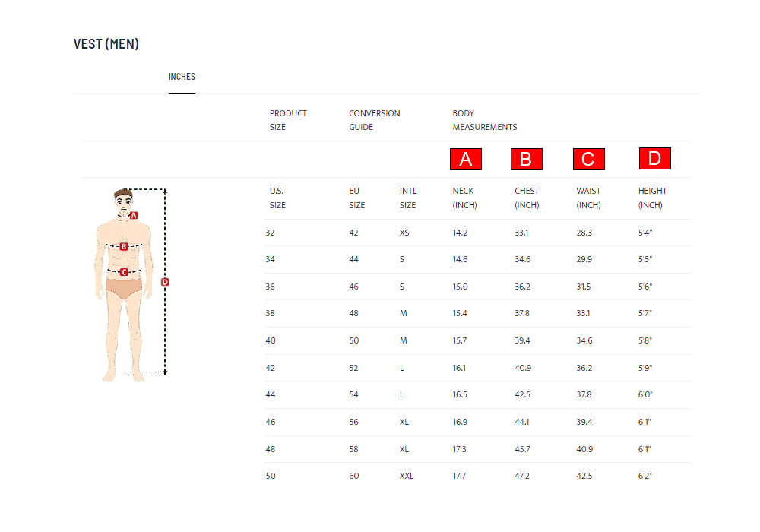The width and height of the screenshot is (760, 532).
Task: Click U.S. size 40 cell
Action: coord(271,340)
